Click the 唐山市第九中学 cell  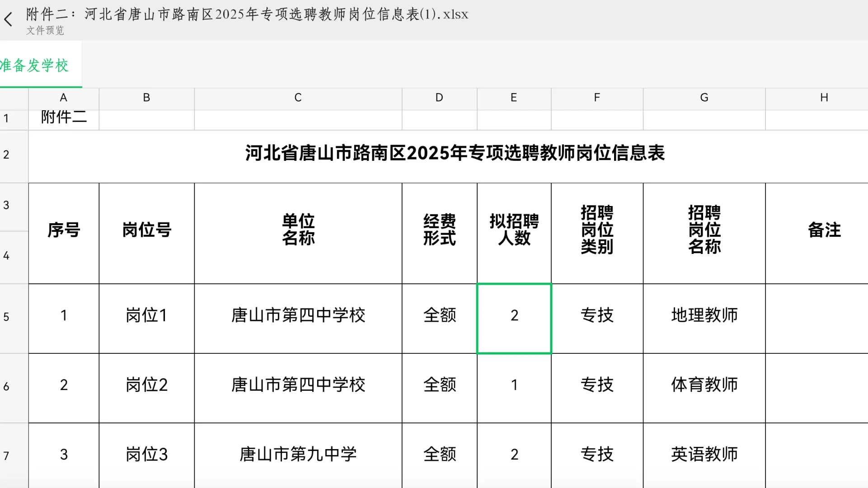click(298, 455)
